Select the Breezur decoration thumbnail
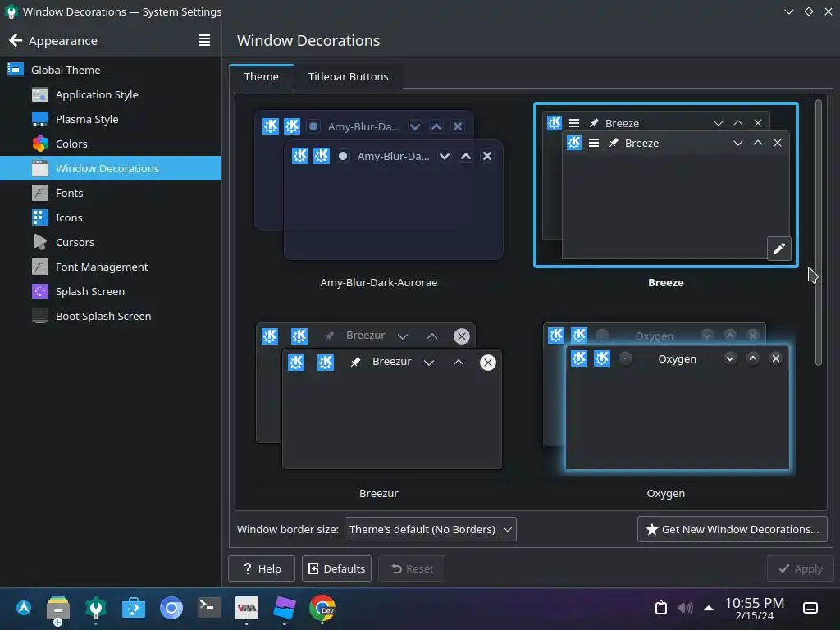The height and width of the screenshot is (630, 840). tap(379, 395)
